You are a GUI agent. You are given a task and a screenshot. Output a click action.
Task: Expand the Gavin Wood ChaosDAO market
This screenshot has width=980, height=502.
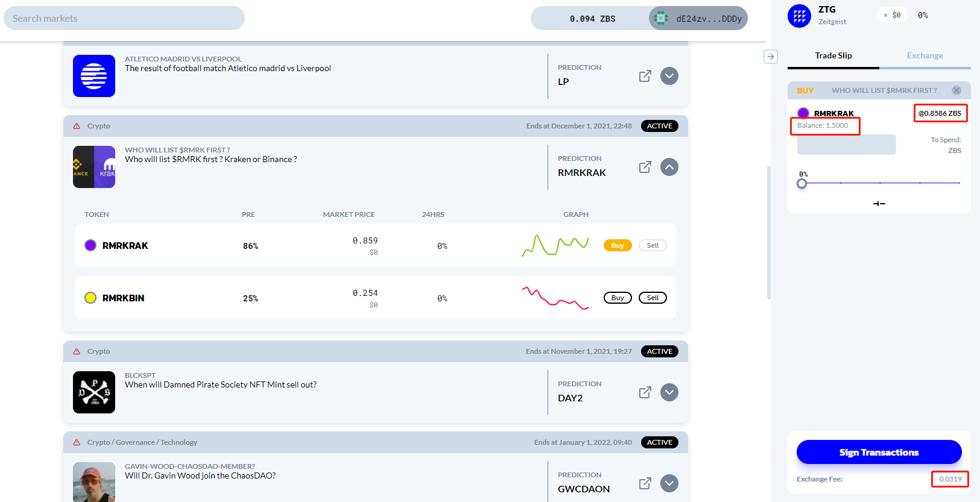[669, 483]
